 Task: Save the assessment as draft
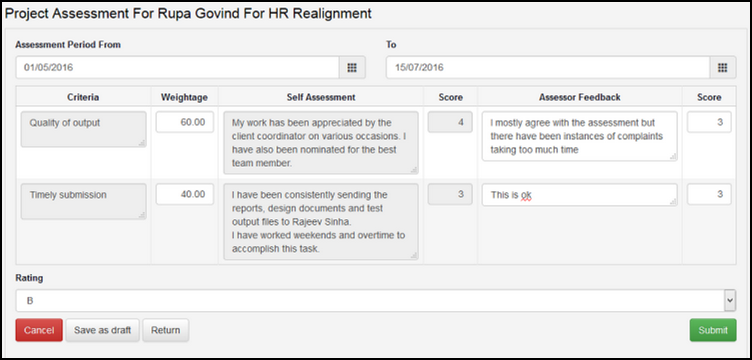(x=102, y=330)
